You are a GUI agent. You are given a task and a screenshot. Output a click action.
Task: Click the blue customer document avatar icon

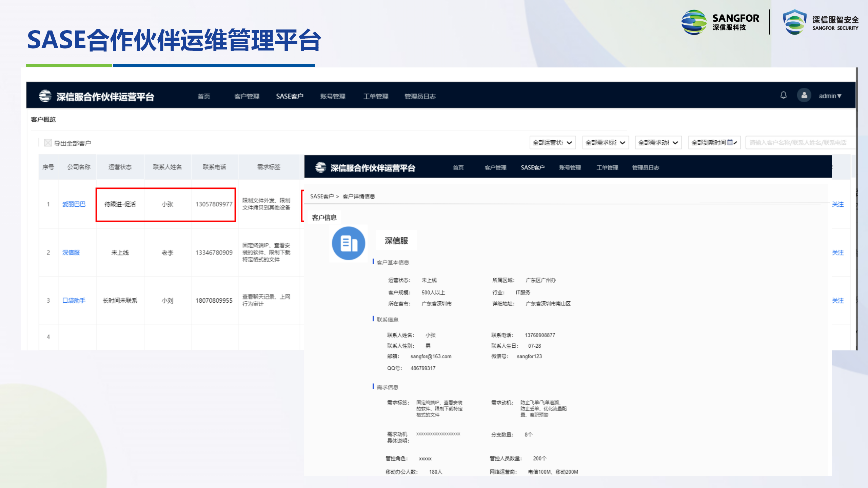coord(348,243)
